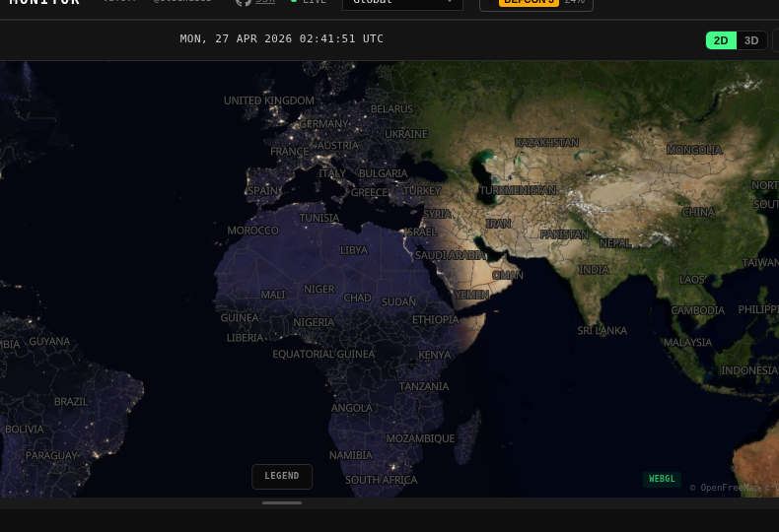Screen dimensions: 779x532
Task: Click the NEPAL country label
Action: [615, 243]
